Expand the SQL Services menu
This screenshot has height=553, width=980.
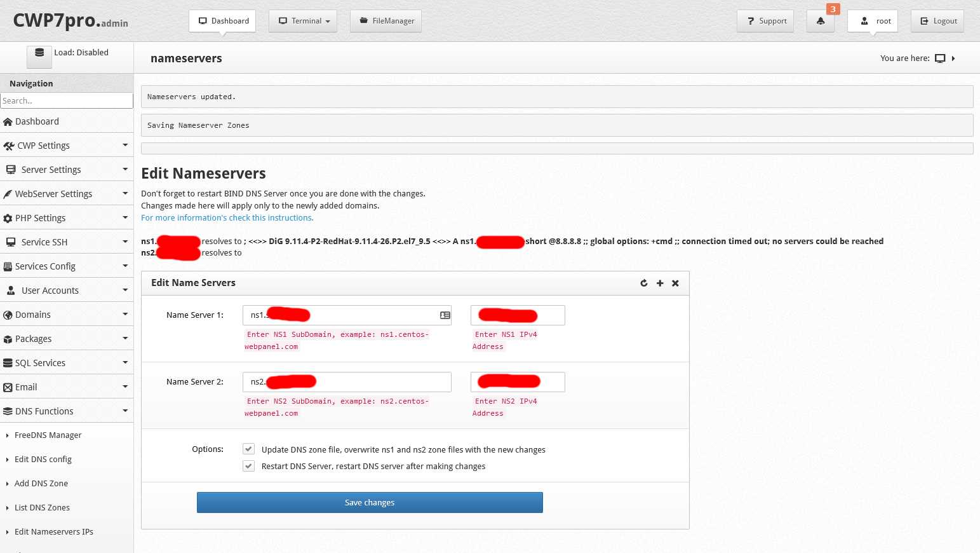67,363
